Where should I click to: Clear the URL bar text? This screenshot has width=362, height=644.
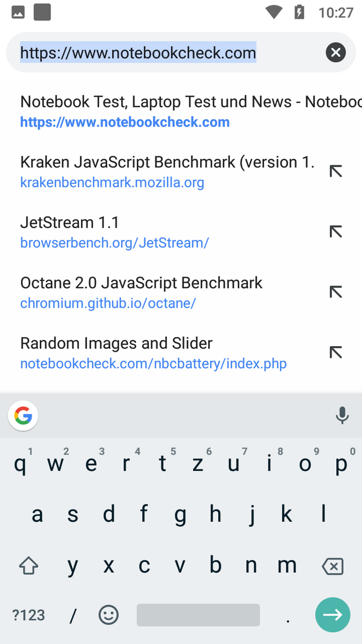[336, 53]
